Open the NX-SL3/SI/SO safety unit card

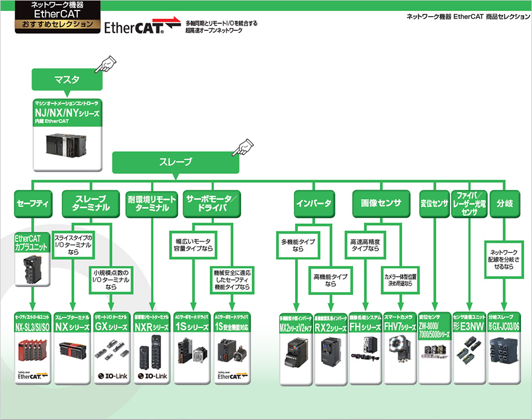[32, 348]
